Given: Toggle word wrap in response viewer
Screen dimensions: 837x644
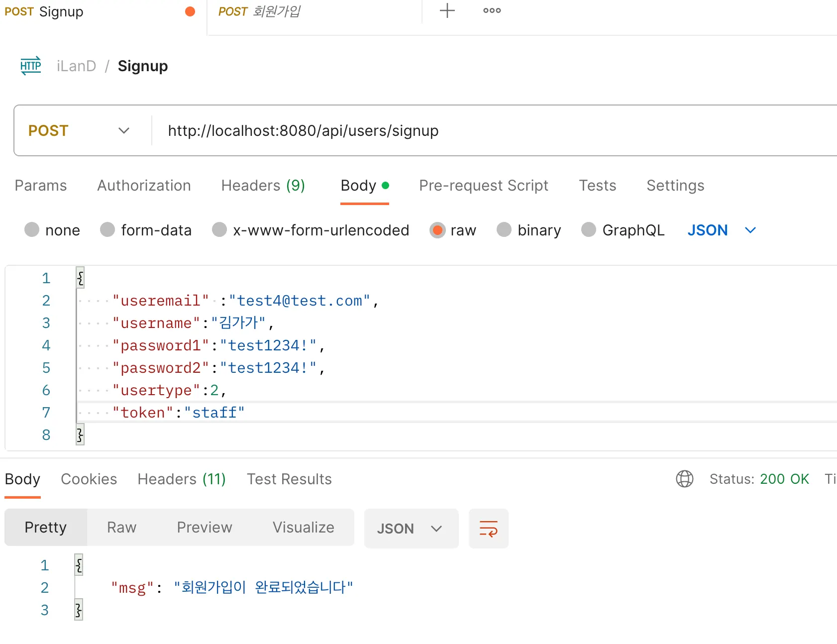Looking at the screenshot, I should (x=488, y=529).
